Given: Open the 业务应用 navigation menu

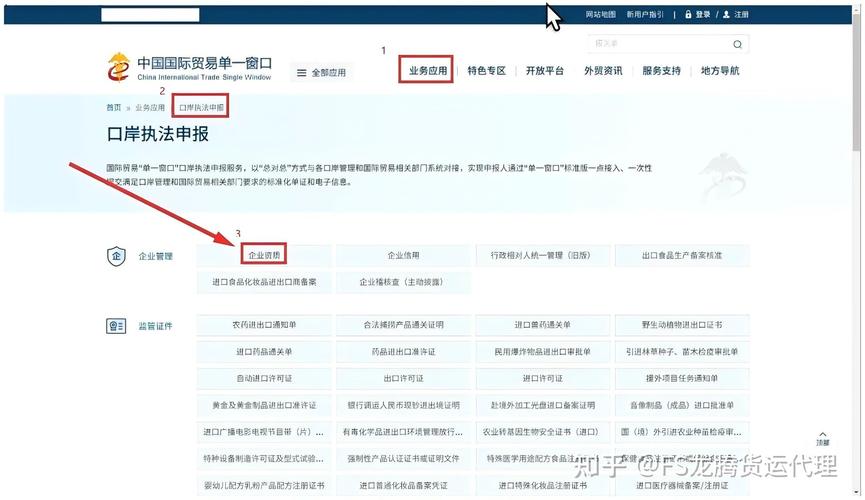Looking at the screenshot, I should coord(428,71).
